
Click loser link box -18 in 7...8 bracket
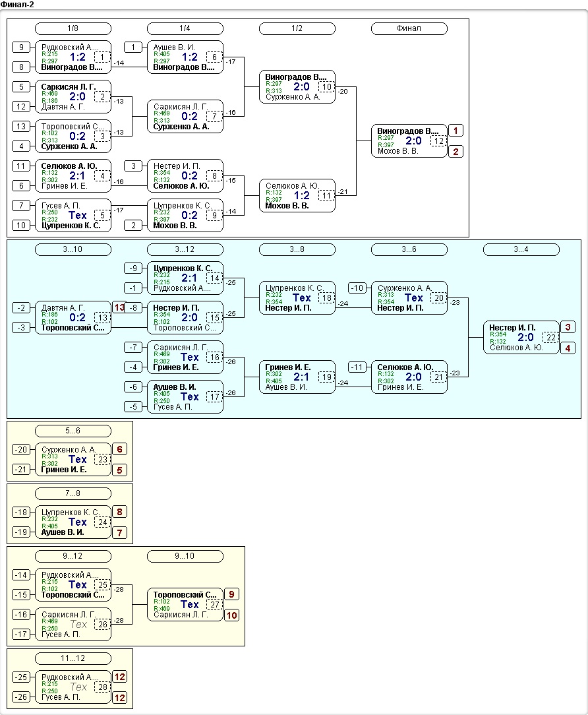tap(21, 512)
